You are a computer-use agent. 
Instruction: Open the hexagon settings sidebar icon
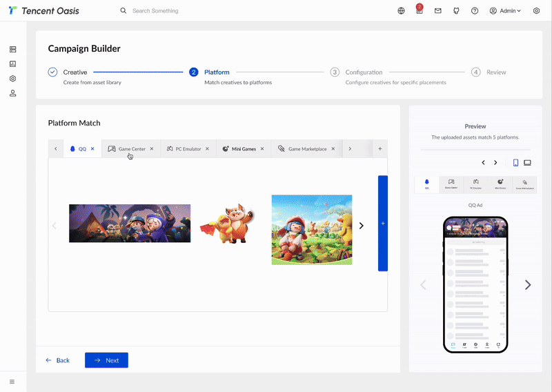(12, 79)
